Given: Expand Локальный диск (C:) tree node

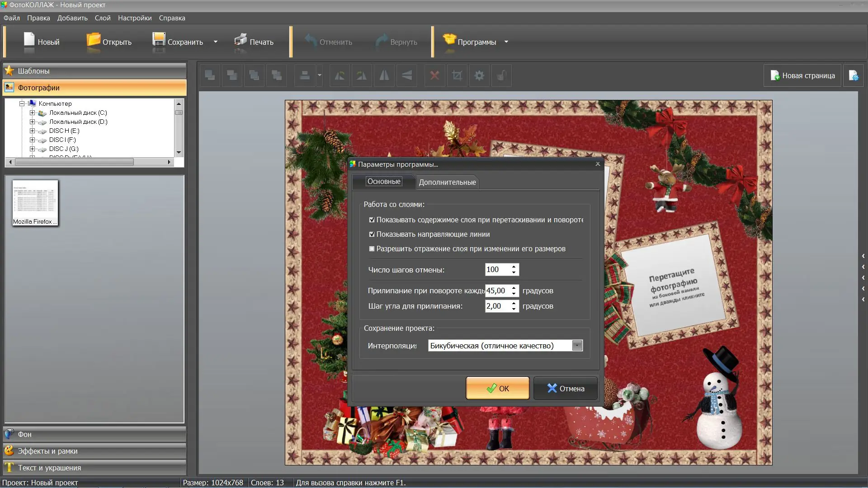Looking at the screenshot, I should point(32,113).
